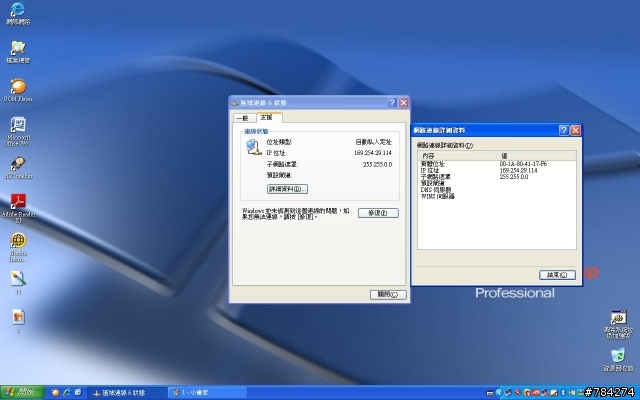Switch to the Local Area Connection 6 status taskbar button

point(127,393)
